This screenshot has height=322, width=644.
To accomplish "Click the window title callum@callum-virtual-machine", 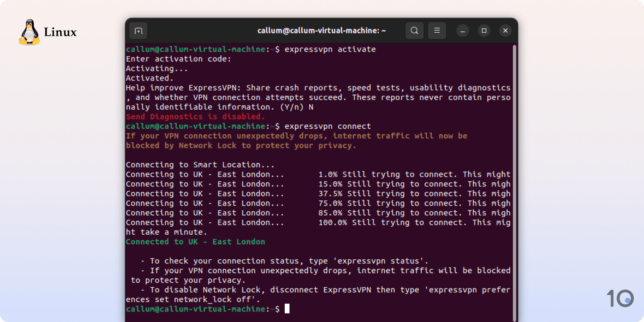I will pyautogui.click(x=322, y=31).
